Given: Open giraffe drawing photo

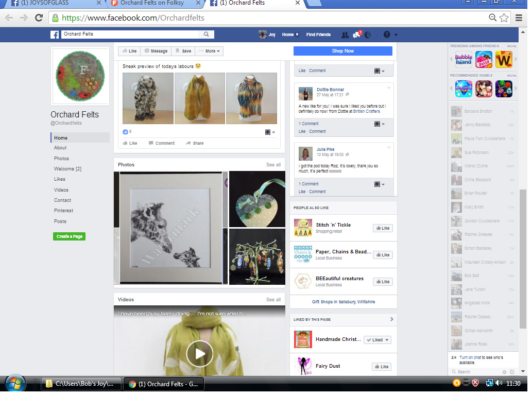Looking at the screenshot, I should [171, 228].
